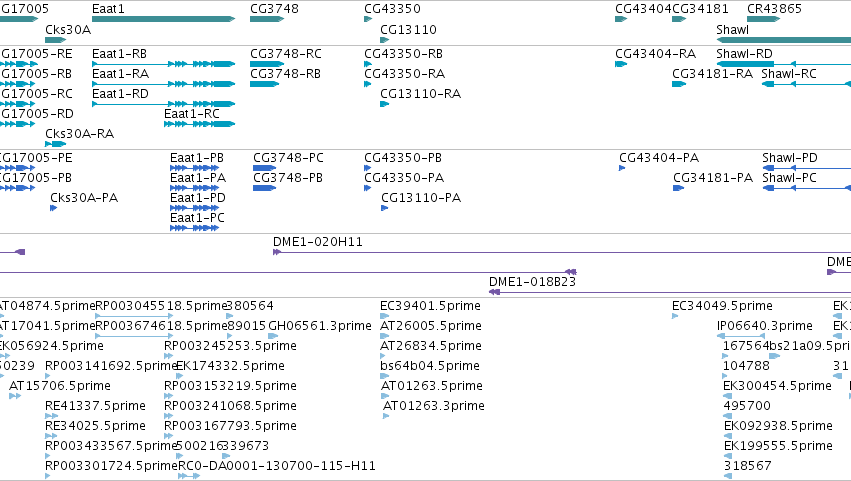
Task: Select protein Cks30A-PA
Action: 84,198
